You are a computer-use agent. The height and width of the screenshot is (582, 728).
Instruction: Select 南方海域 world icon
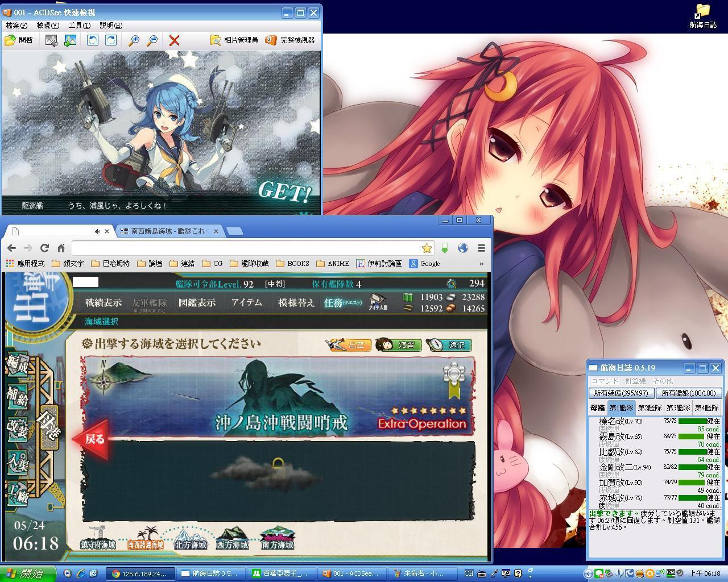coord(277,538)
